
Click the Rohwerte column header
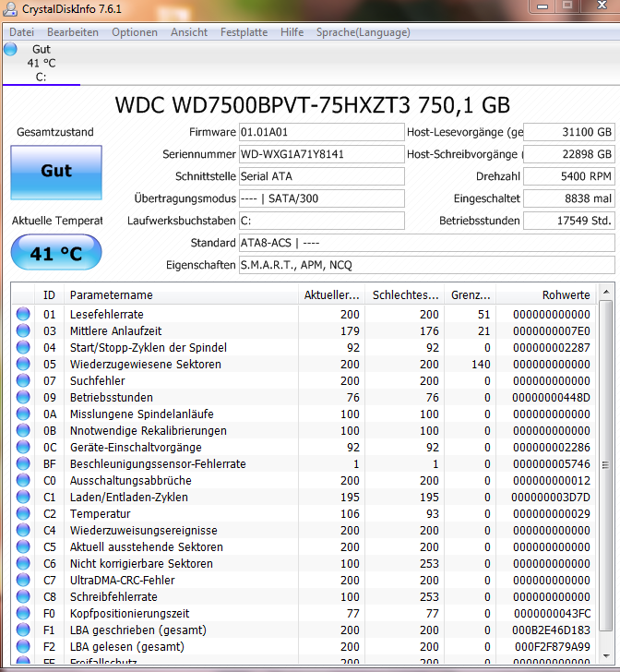tap(546, 294)
